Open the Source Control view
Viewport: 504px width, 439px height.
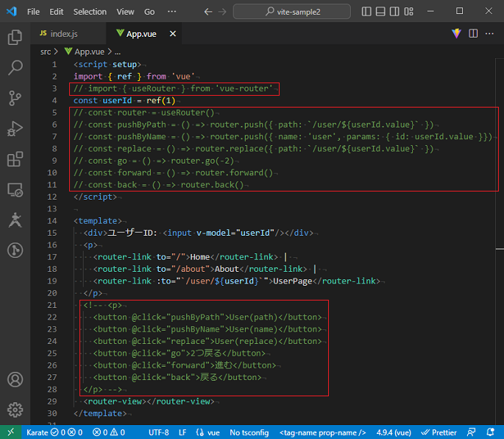pos(15,98)
